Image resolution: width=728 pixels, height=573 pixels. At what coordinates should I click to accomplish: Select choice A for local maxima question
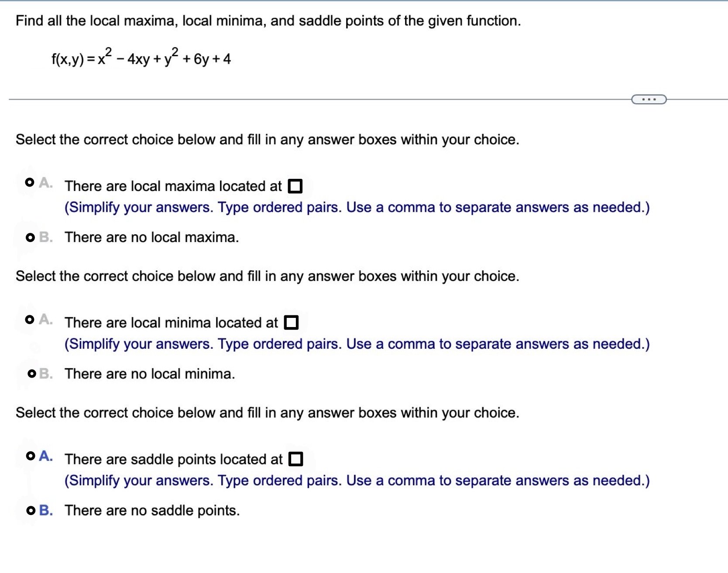30,182
